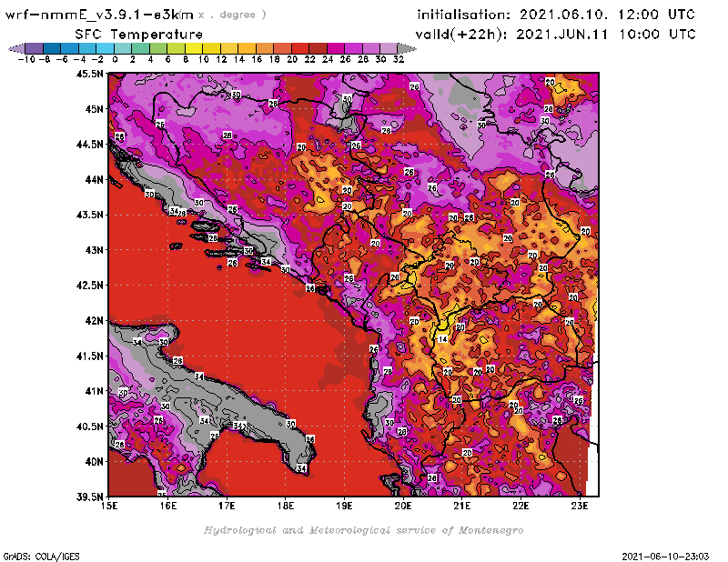Click the 'initialisation: 2021.06.10. 12:00 UTC' text

click(x=556, y=15)
